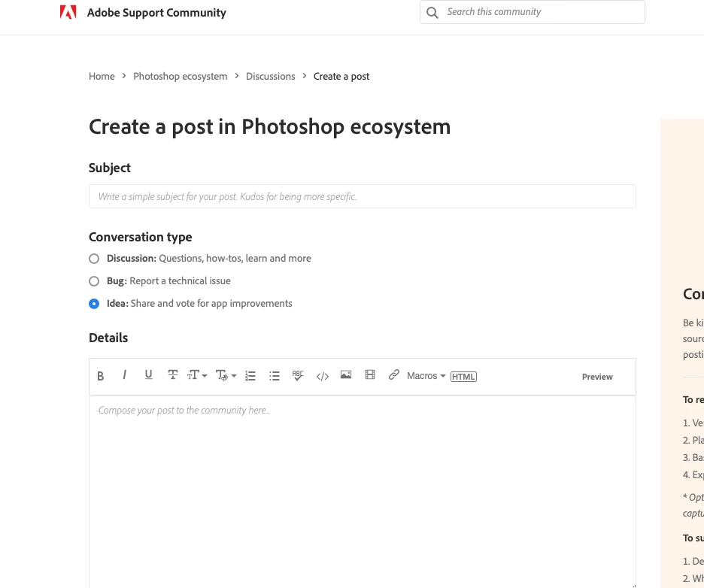Focus the community search field
Image resolution: width=704 pixels, height=588 pixels.
(532, 12)
